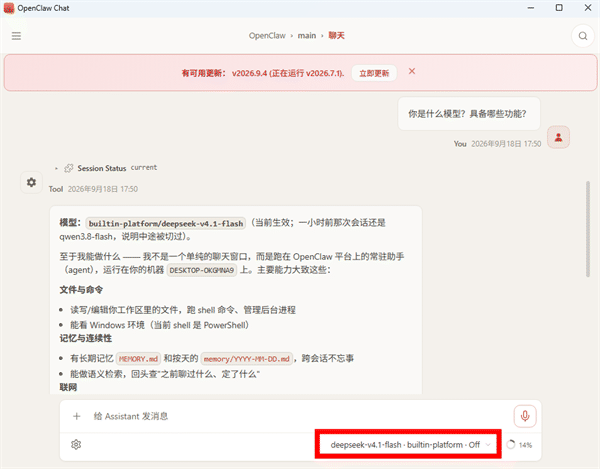Start voice input with microphone icon
Viewport: 600px width, 469px height.
525,416
